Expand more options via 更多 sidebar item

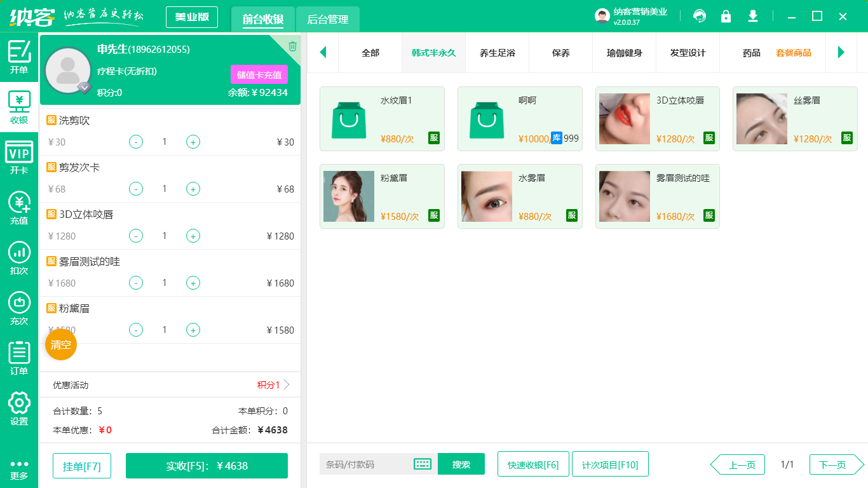pyautogui.click(x=19, y=469)
